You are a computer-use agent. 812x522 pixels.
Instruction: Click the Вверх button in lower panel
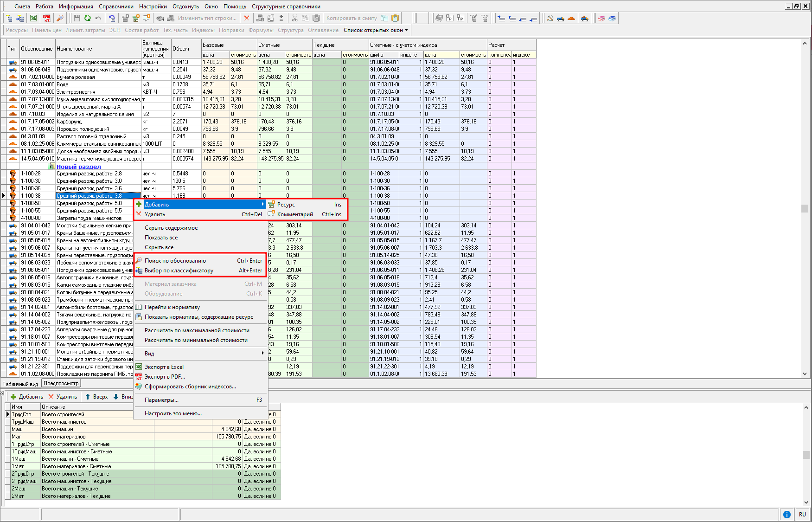click(x=96, y=397)
